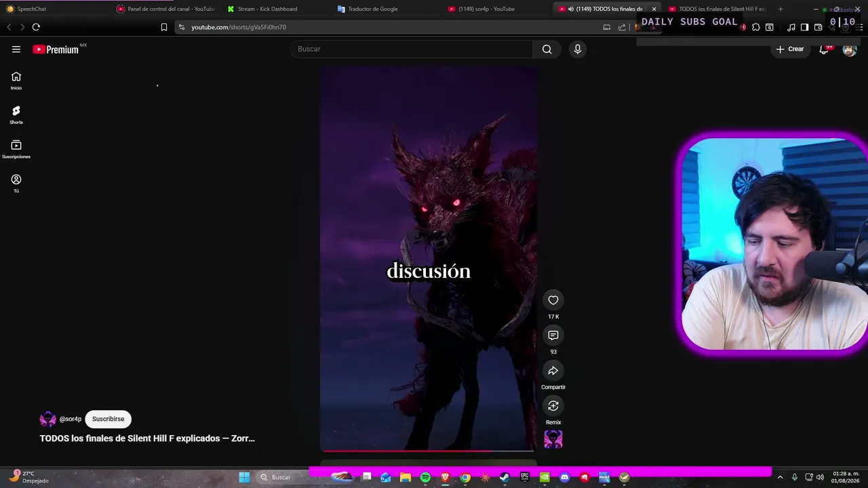Open the browser wallet icon
The width and height of the screenshot is (868, 488).
(818, 27)
